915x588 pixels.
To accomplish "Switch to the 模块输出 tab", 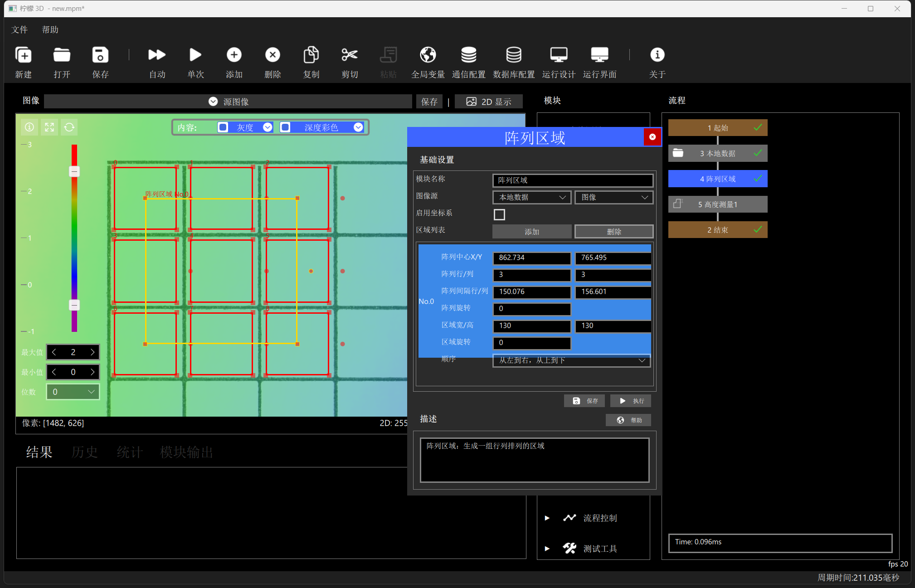I will click(x=186, y=452).
